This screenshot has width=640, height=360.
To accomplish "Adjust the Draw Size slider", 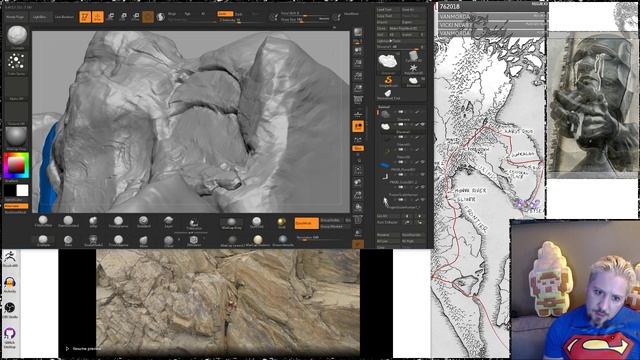I will click(x=305, y=19).
